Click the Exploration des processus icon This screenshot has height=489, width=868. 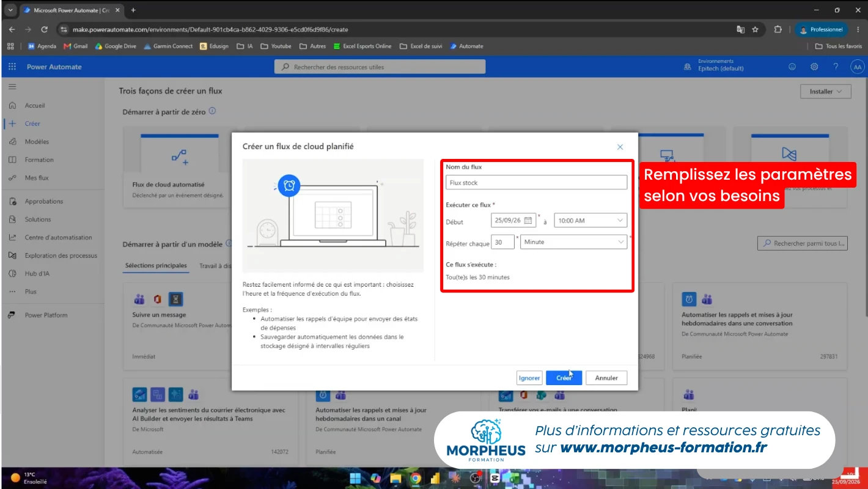(12, 256)
